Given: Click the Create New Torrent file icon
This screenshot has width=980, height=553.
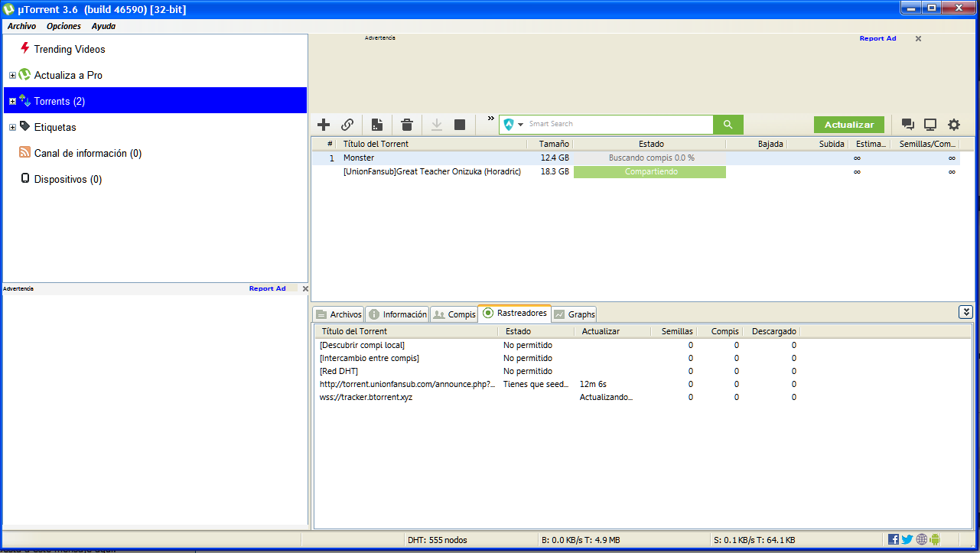Looking at the screenshot, I should coord(377,125).
